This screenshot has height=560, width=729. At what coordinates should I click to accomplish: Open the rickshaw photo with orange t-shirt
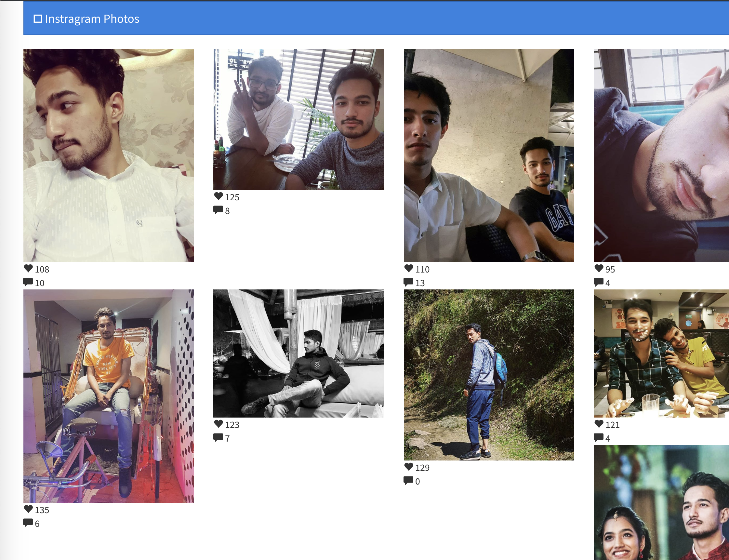[x=108, y=396]
